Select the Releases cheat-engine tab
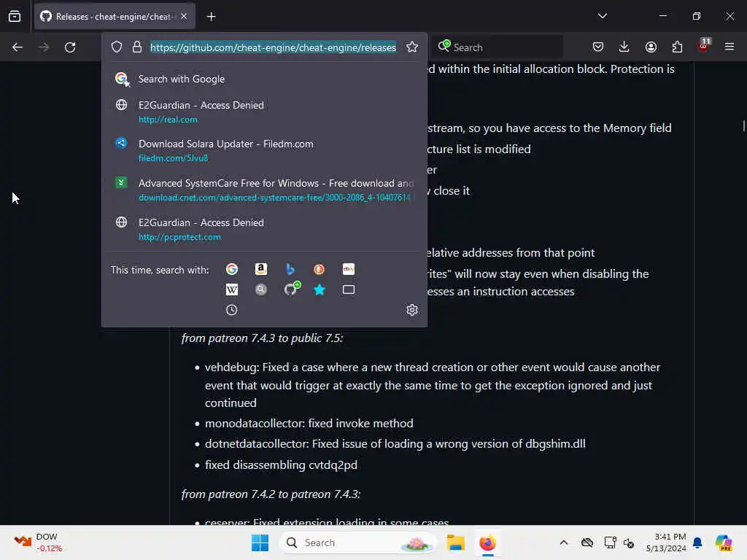The width and height of the screenshot is (747, 560). pos(115,17)
